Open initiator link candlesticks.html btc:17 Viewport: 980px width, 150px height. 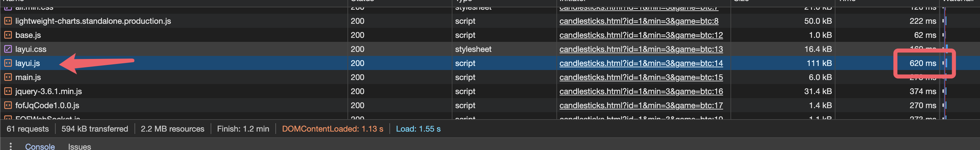pyautogui.click(x=641, y=105)
